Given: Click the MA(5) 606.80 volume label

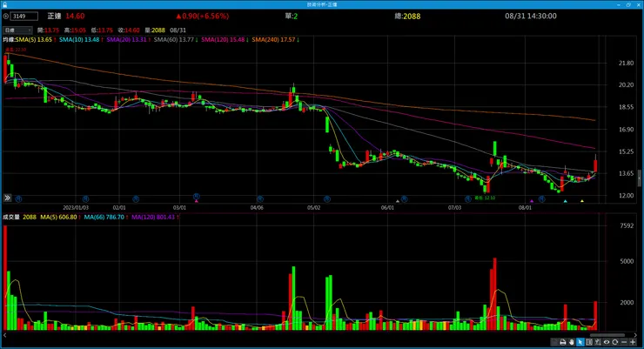Looking at the screenshot, I should point(58,218).
